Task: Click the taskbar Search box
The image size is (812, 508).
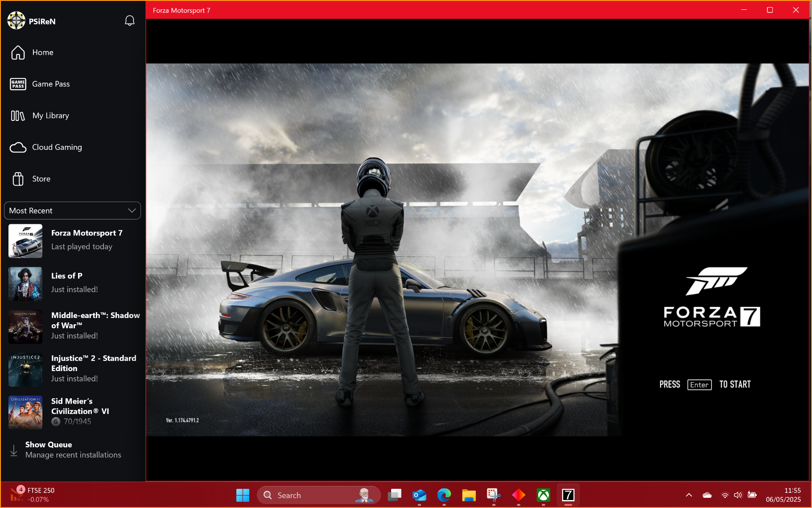Action: pyautogui.click(x=319, y=495)
